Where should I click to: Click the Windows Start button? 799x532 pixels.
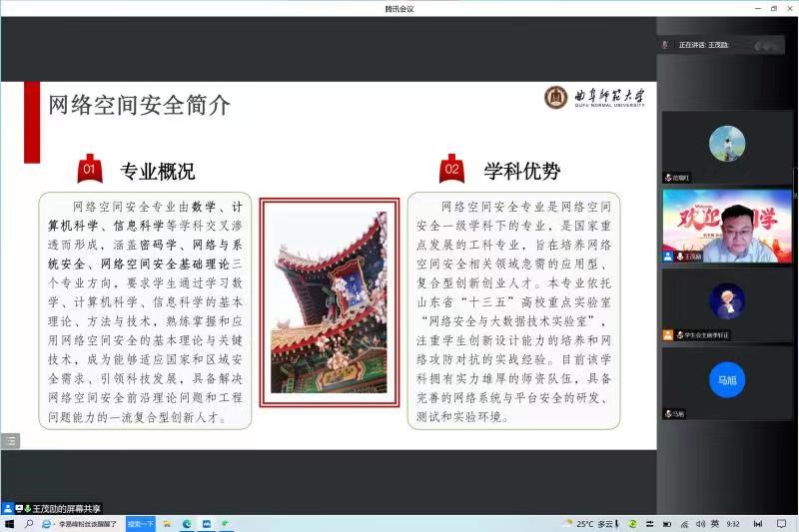[x=10, y=524]
